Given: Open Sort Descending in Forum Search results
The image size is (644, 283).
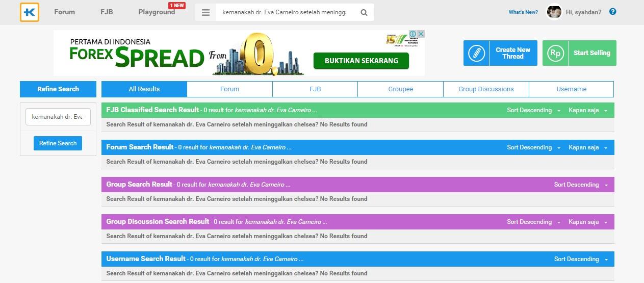Looking at the screenshot, I should (533, 147).
